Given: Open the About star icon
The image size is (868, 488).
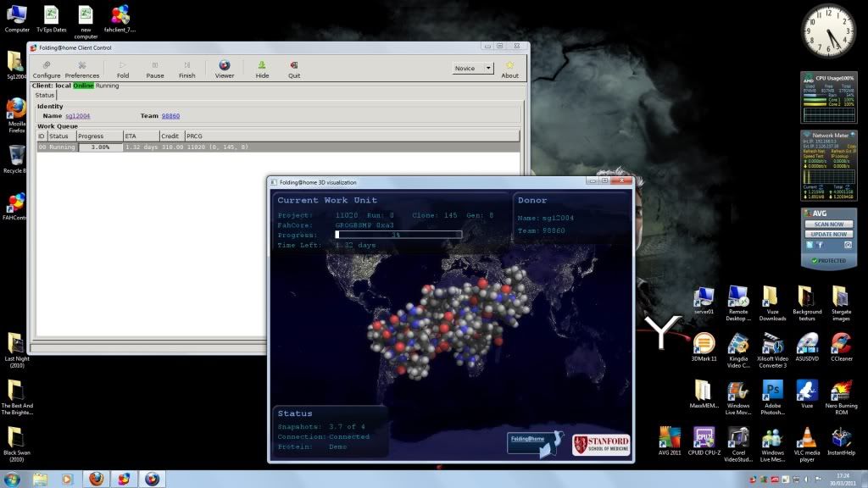Looking at the screenshot, I should [509, 69].
